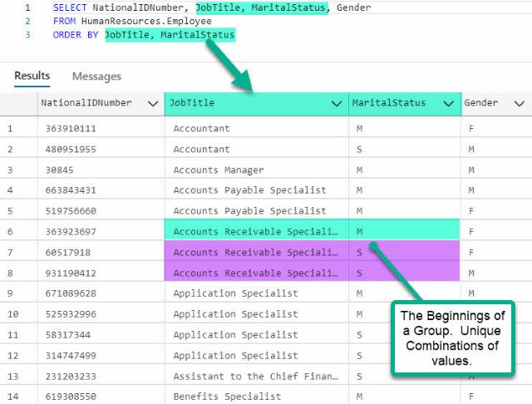Select Assistant to the Chief Finan… cell
The image size is (532, 404).
click(x=255, y=377)
